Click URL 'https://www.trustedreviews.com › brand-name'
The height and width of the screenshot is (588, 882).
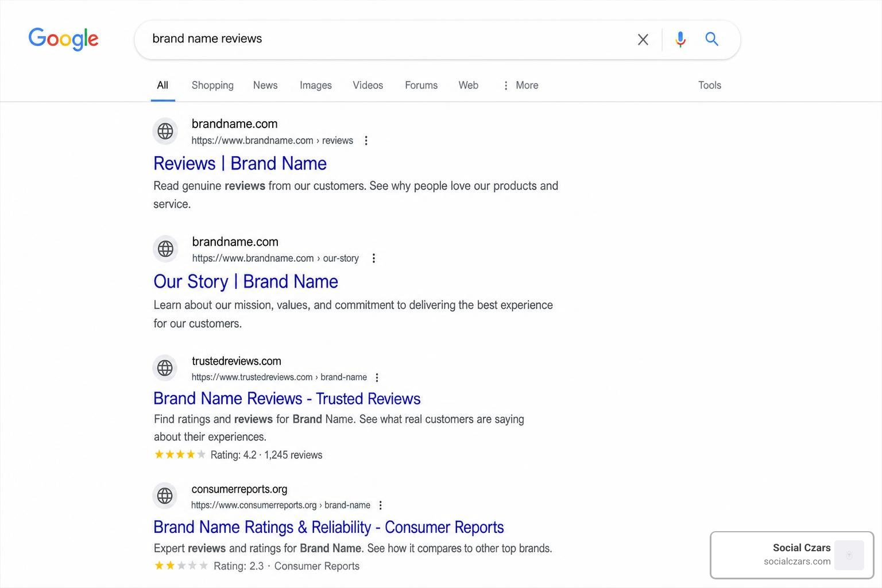point(279,377)
